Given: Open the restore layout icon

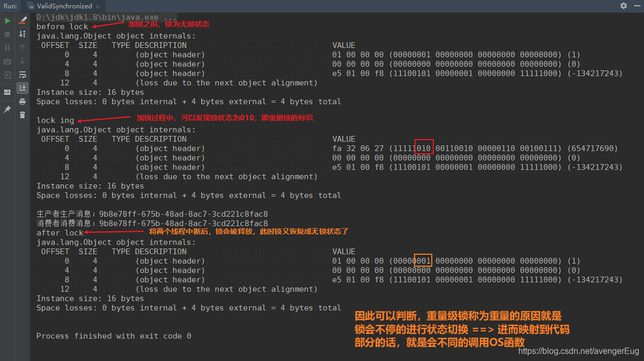Looking at the screenshot, I should click(x=7, y=92).
